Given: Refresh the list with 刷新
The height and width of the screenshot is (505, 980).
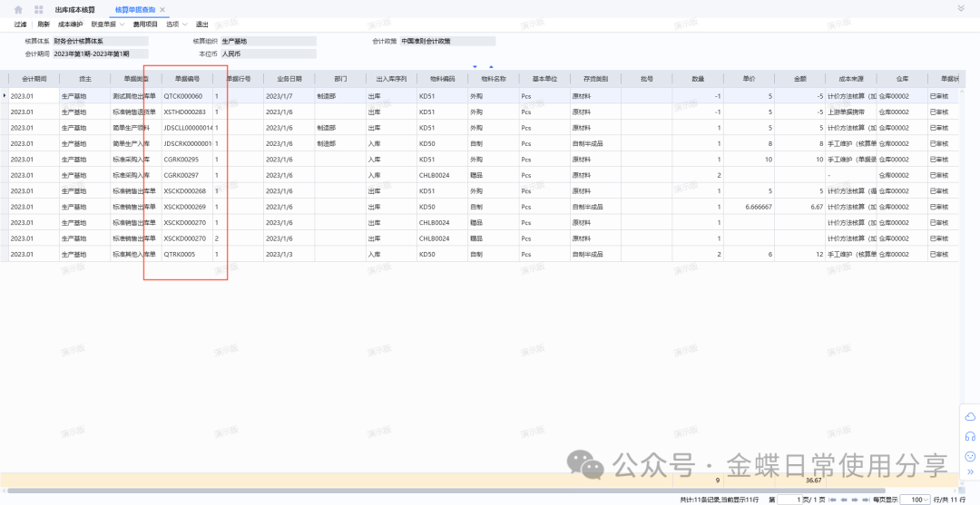Looking at the screenshot, I should 44,24.
